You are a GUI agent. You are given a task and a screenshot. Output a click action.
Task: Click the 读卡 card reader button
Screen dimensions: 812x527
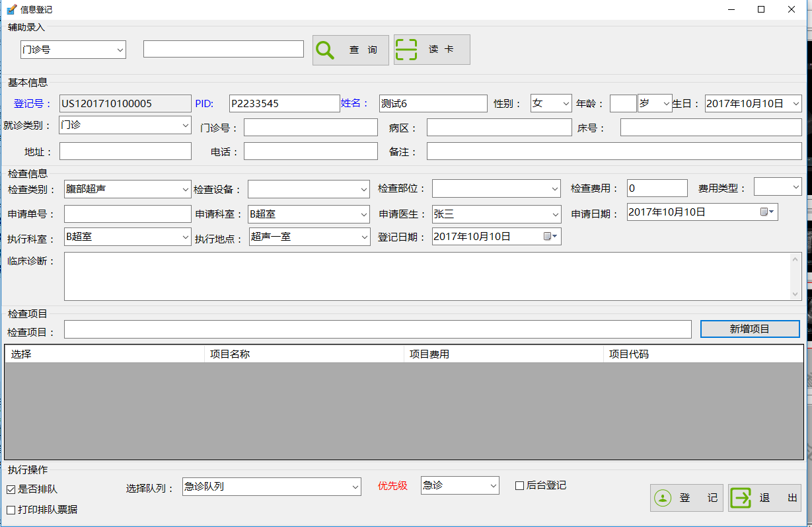pyautogui.click(x=431, y=50)
